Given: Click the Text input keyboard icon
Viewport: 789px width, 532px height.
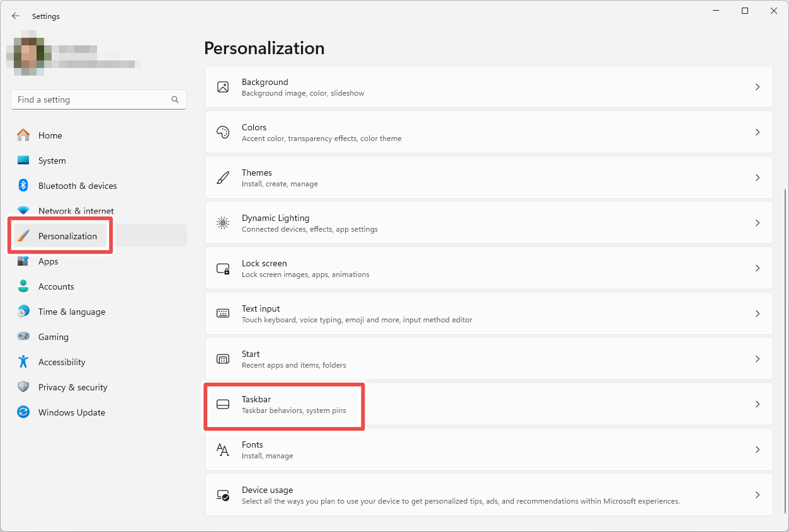Looking at the screenshot, I should [223, 314].
